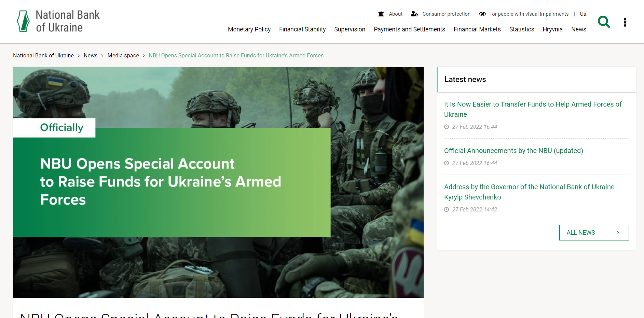
Task: Click the clock icon under Official Announcements
Action: [x=447, y=163]
